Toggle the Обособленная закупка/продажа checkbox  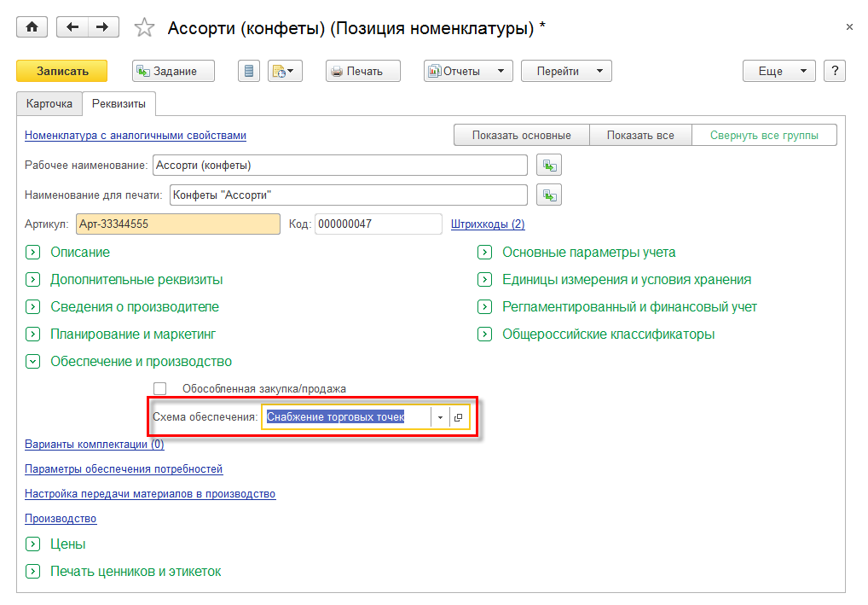tap(160, 388)
